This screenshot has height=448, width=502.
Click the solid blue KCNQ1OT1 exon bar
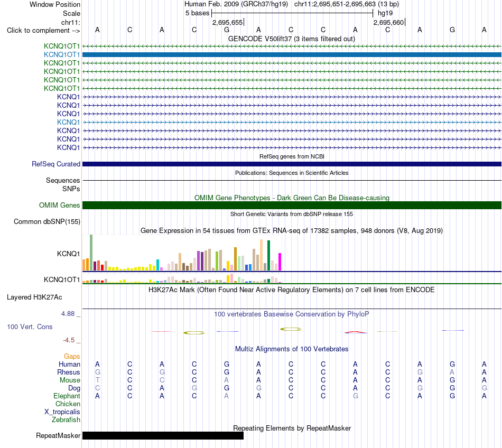click(x=292, y=55)
